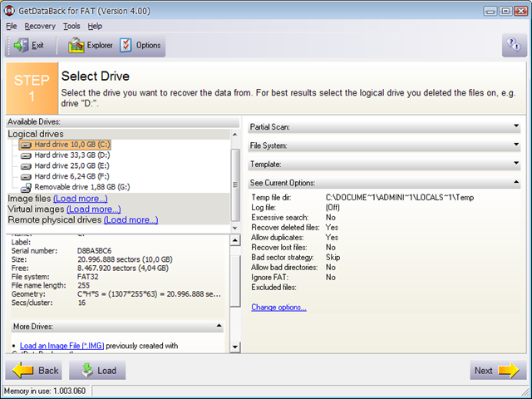Click the Logical drives header
The width and height of the screenshot is (532, 399).
point(118,134)
